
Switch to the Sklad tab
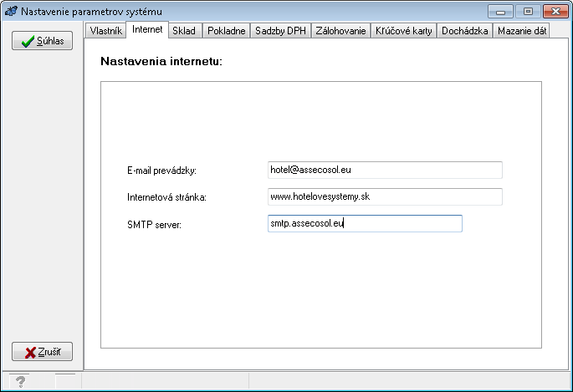pos(184,31)
